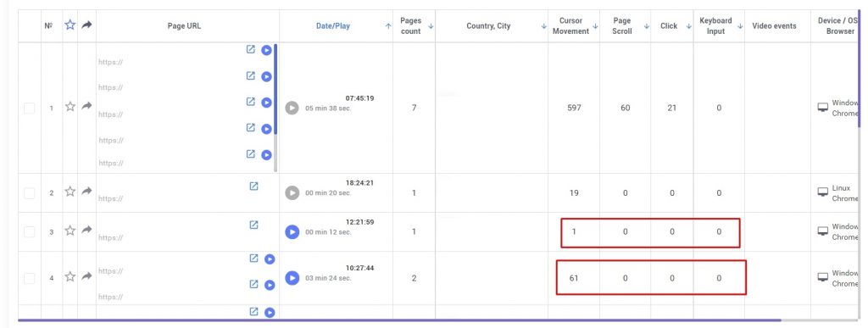Share session row 2 with arrow icon
The height and width of the screenshot is (328, 868).
pos(87,191)
